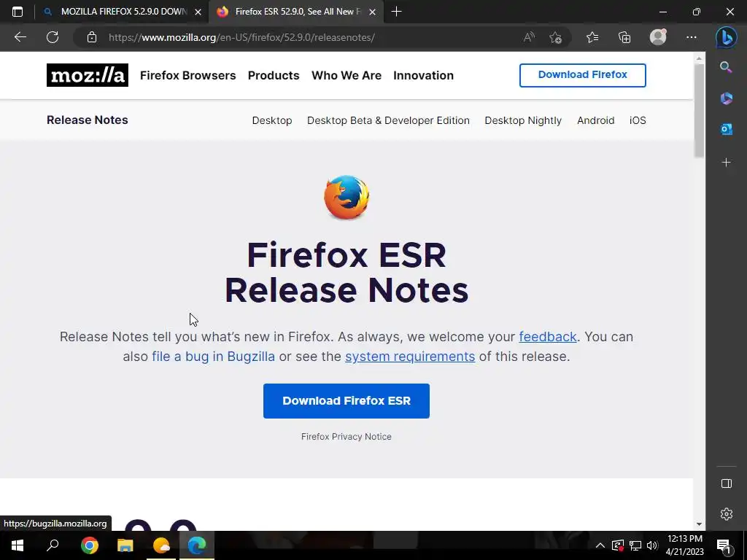This screenshot has height=560, width=747.
Task: View site information via the lock icon
Action: 92,37
